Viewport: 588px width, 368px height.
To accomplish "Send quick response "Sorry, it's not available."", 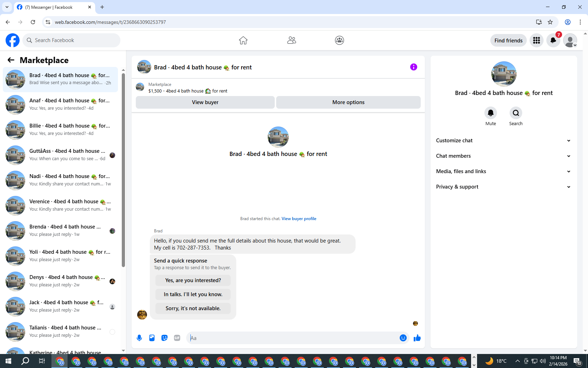I will tap(193, 308).
